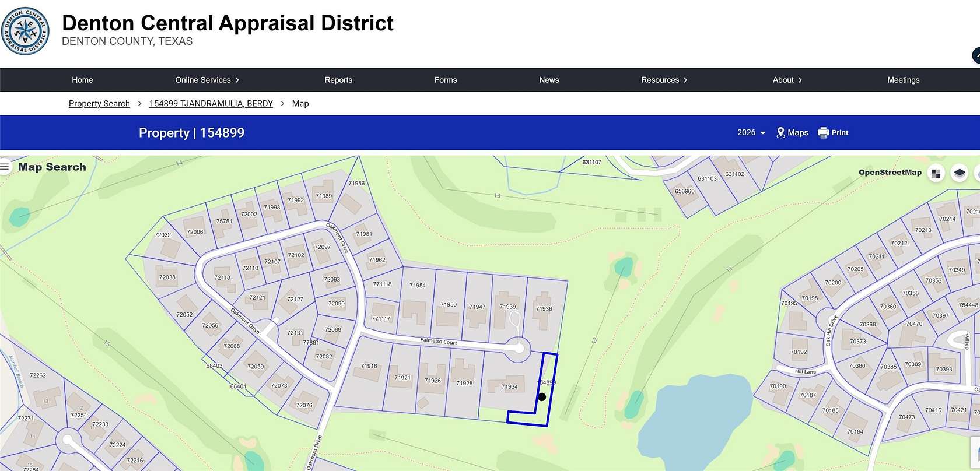Viewport: 980px width, 471px height.
Task: Select parcel 771118 on the map
Action: (382, 284)
